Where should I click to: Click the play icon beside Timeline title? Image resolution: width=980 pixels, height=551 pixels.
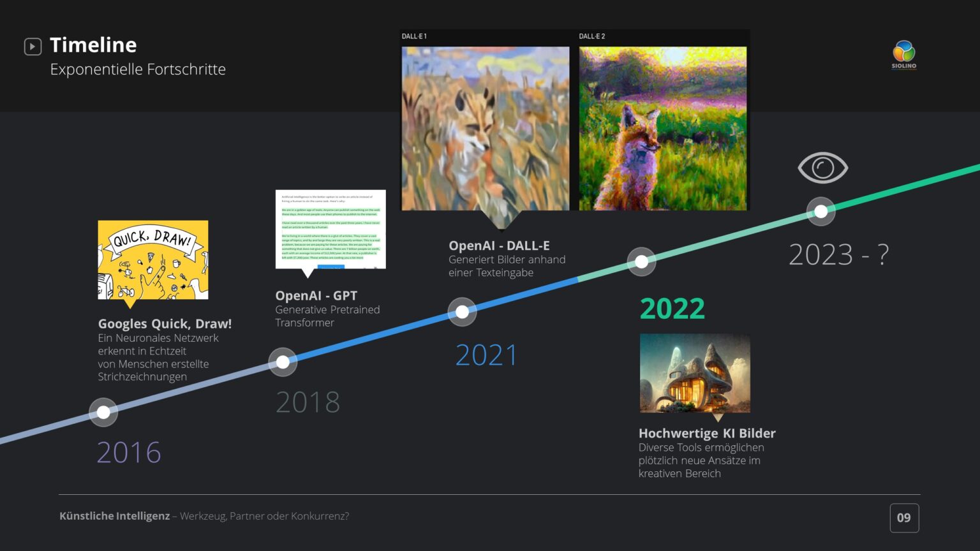click(x=33, y=47)
